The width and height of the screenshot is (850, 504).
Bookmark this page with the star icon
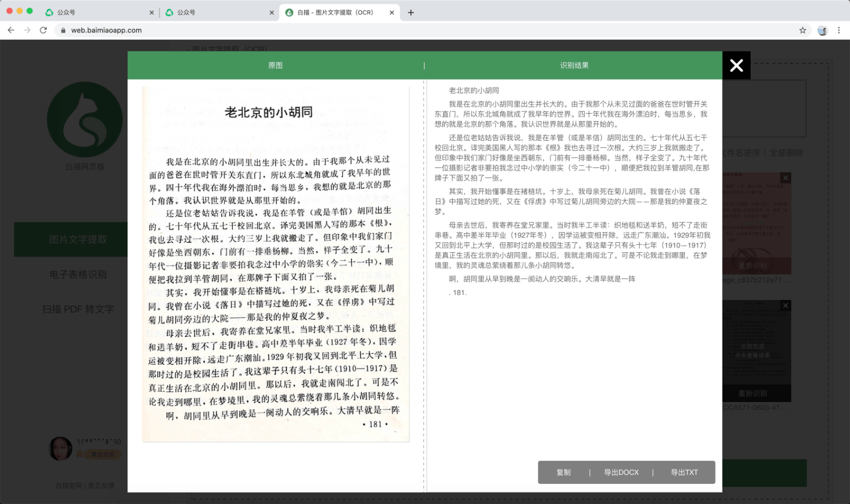(804, 30)
